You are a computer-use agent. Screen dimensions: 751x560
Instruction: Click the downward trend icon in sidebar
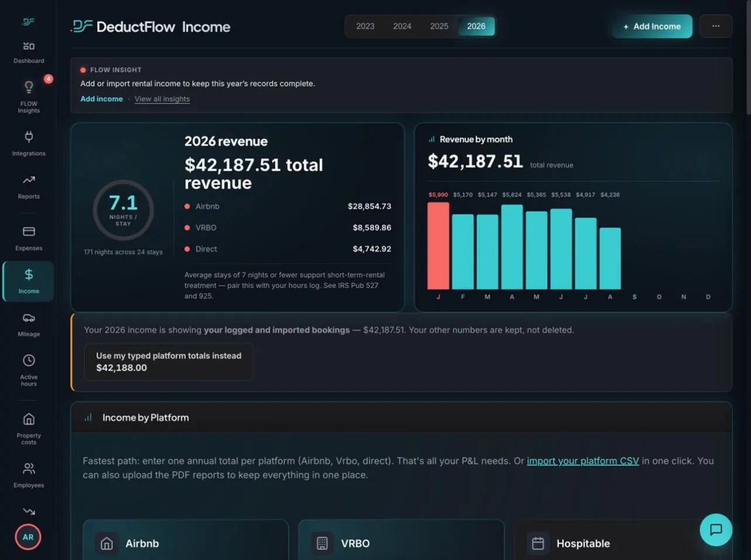click(29, 511)
